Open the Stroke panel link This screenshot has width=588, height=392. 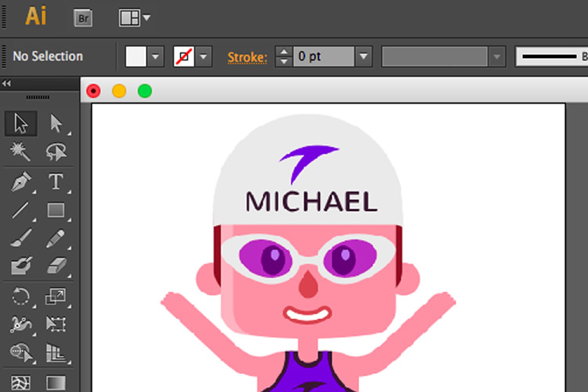pyautogui.click(x=247, y=57)
